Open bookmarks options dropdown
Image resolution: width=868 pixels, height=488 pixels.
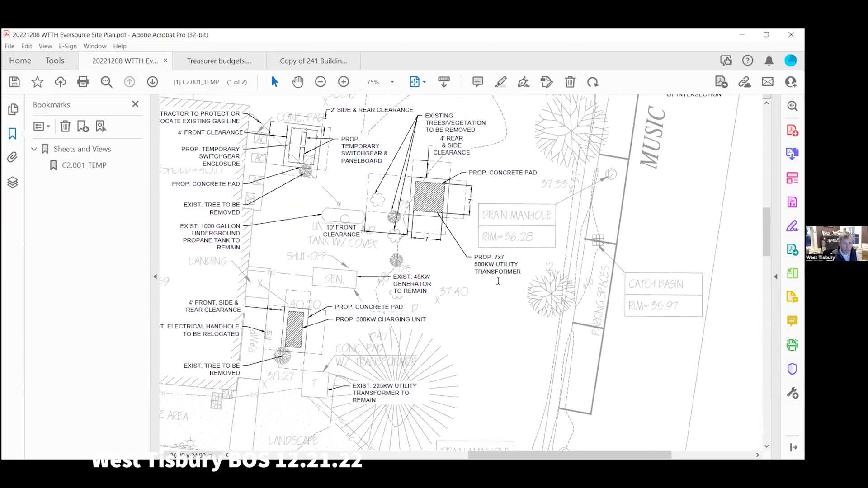(x=42, y=126)
